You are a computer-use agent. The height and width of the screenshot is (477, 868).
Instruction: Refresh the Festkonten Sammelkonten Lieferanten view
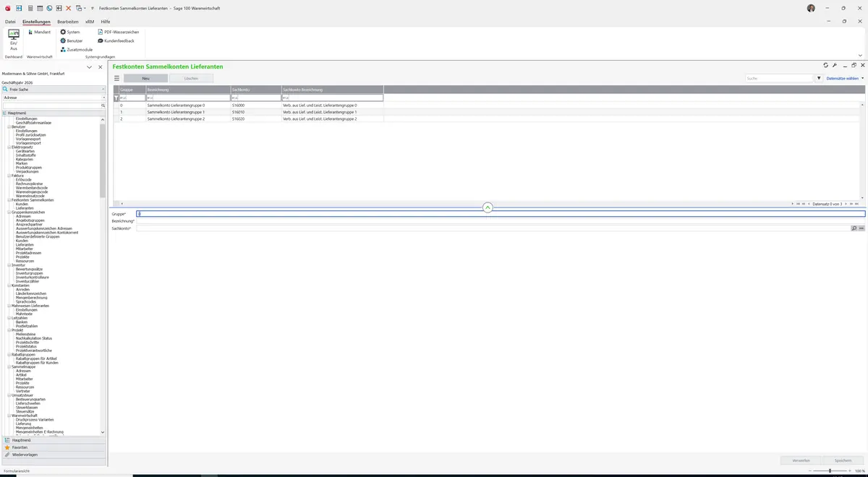click(825, 65)
